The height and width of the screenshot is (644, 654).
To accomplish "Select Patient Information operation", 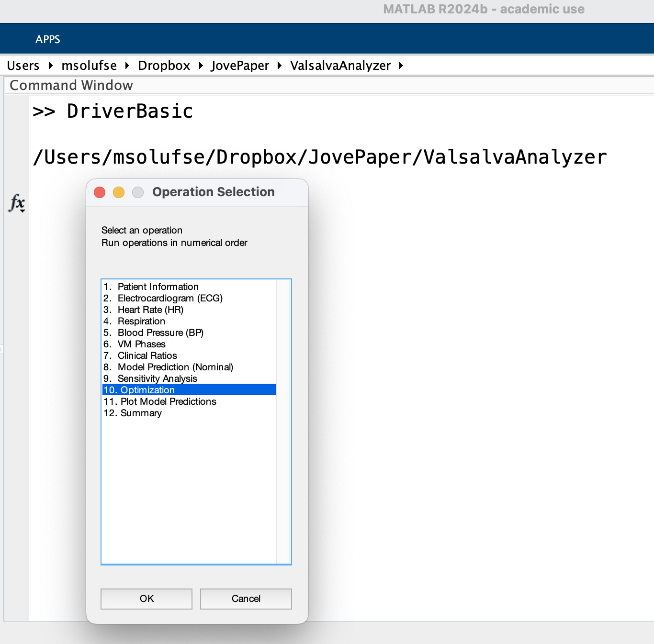I will (x=158, y=287).
